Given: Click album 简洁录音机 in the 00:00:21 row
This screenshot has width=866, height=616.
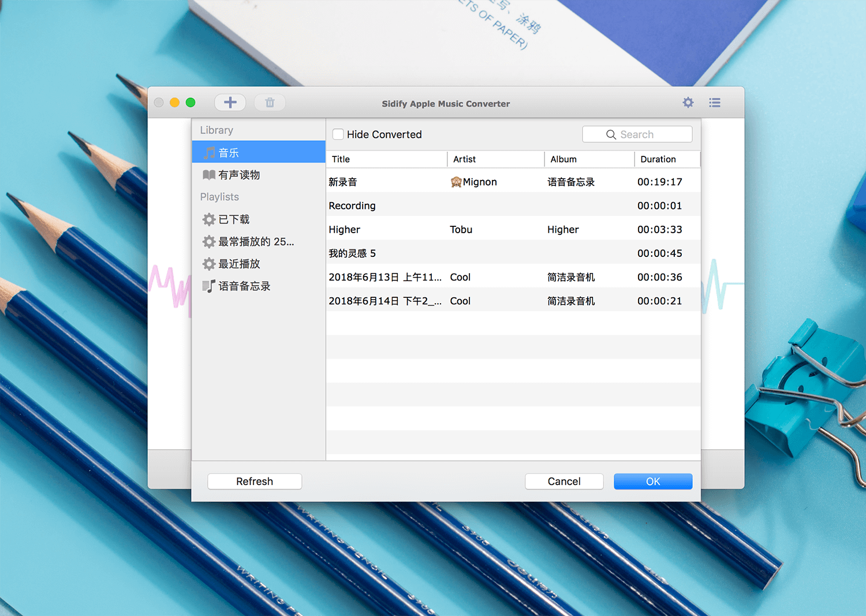Looking at the screenshot, I should click(571, 301).
